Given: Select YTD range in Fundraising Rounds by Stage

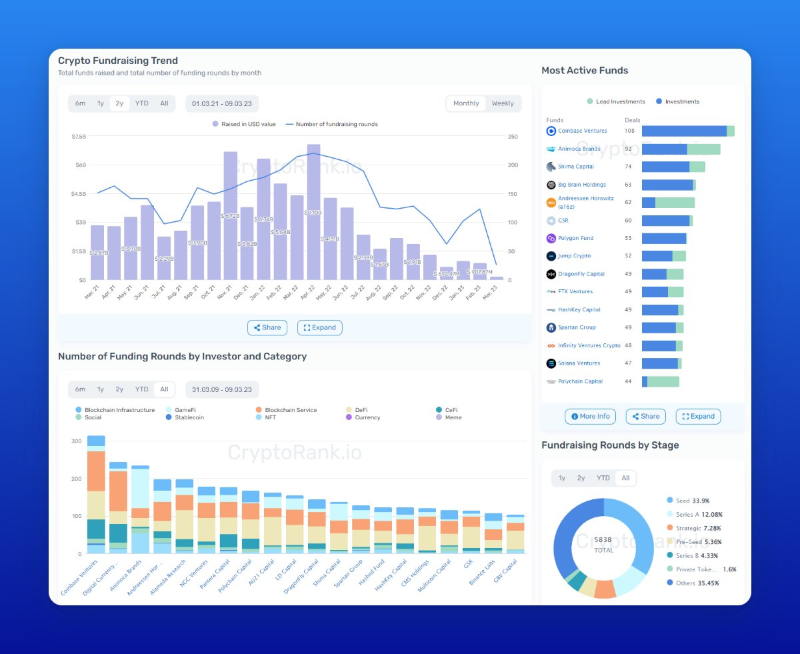Looking at the screenshot, I should [603, 478].
